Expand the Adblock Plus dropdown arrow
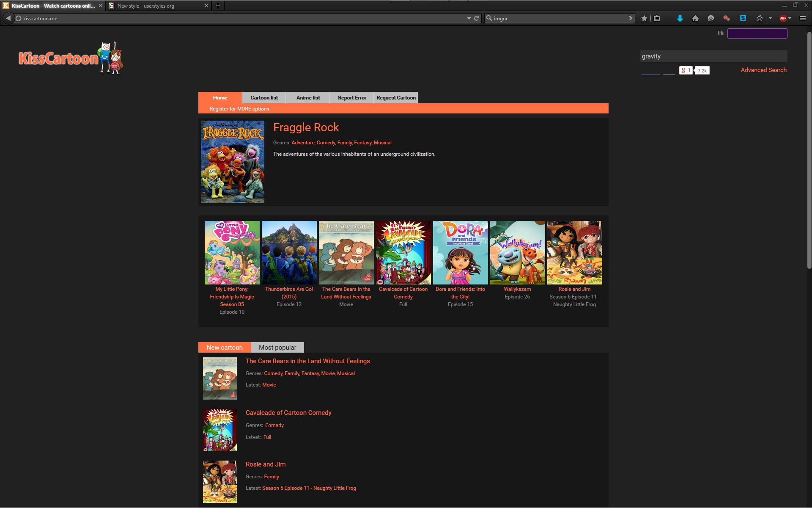812x508 pixels. [x=790, y=18]
